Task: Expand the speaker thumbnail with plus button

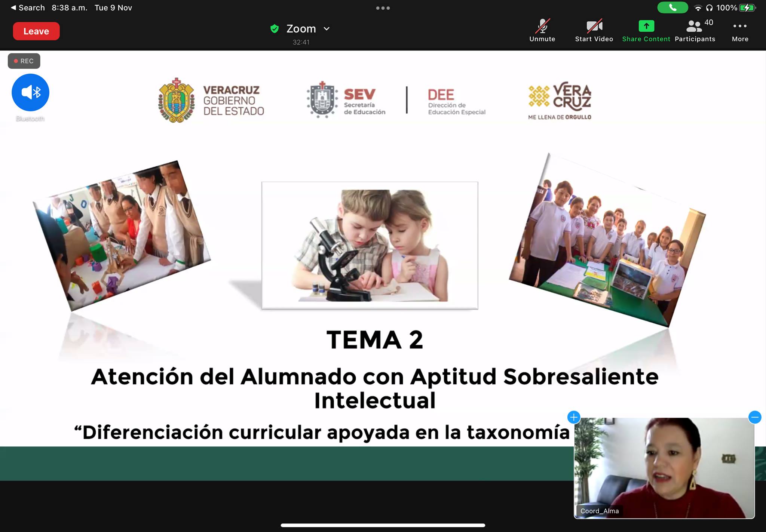Action: [x=574, y=417]
